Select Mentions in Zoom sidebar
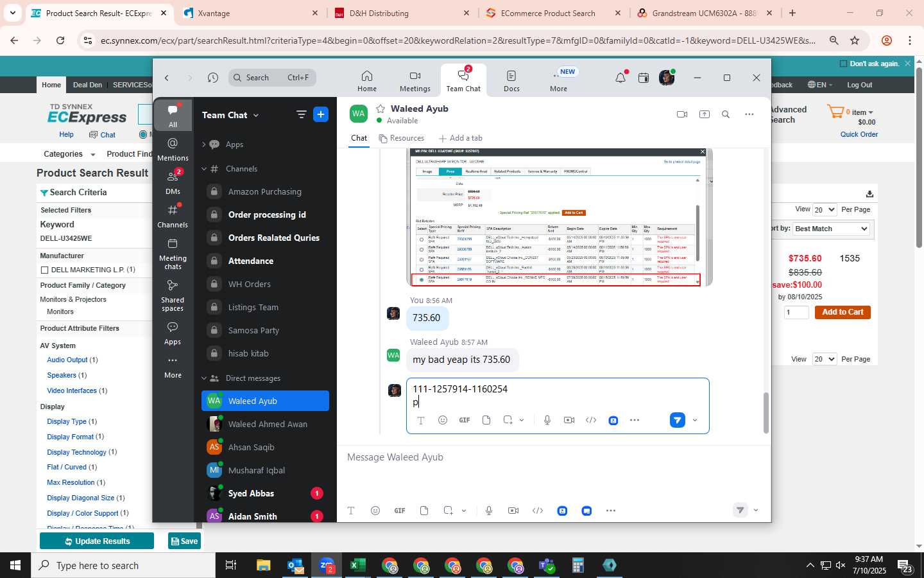 [173, 149]
